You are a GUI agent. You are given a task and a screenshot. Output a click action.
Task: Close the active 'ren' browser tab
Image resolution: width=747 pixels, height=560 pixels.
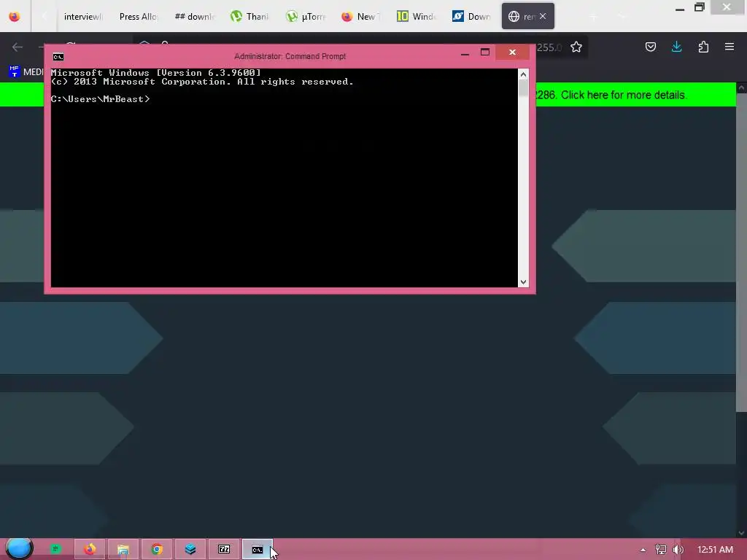[543, 17]
